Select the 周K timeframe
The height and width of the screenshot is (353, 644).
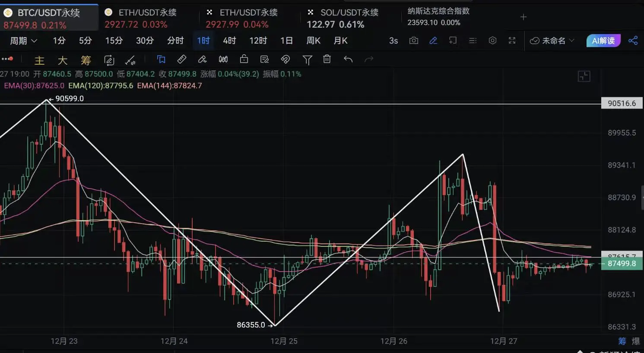pyautogui.click(x=314, y=41)
